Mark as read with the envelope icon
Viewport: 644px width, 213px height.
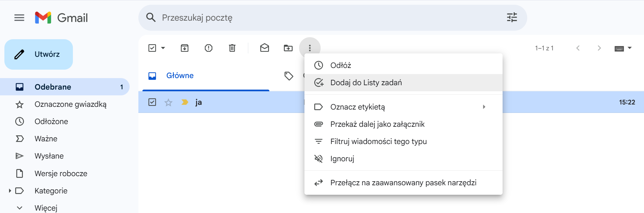pos(264,48)
